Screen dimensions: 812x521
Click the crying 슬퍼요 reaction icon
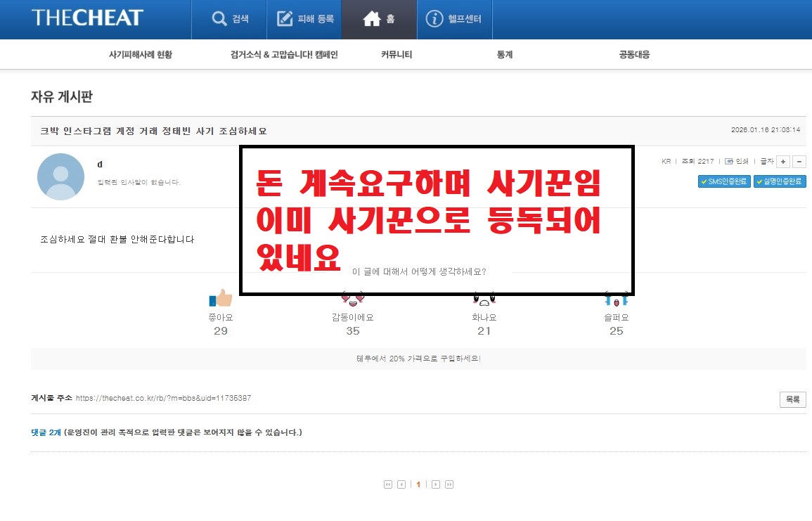point(616,300)
